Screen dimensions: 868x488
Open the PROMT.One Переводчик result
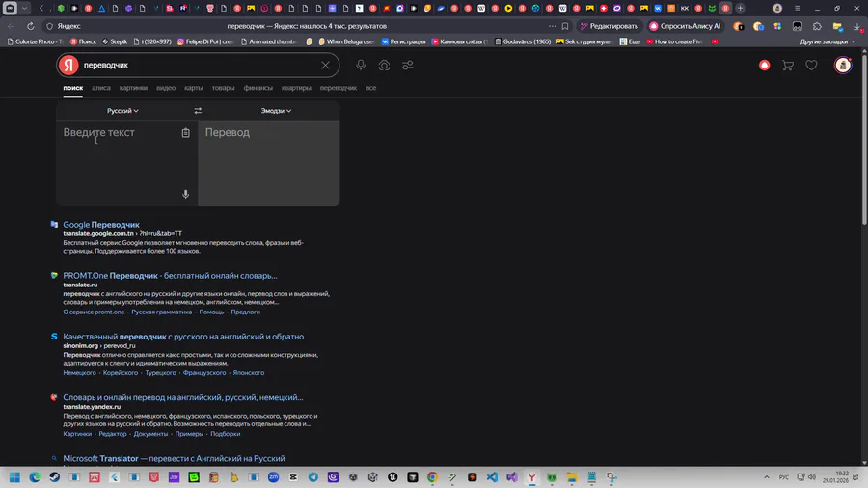point(170,276)
